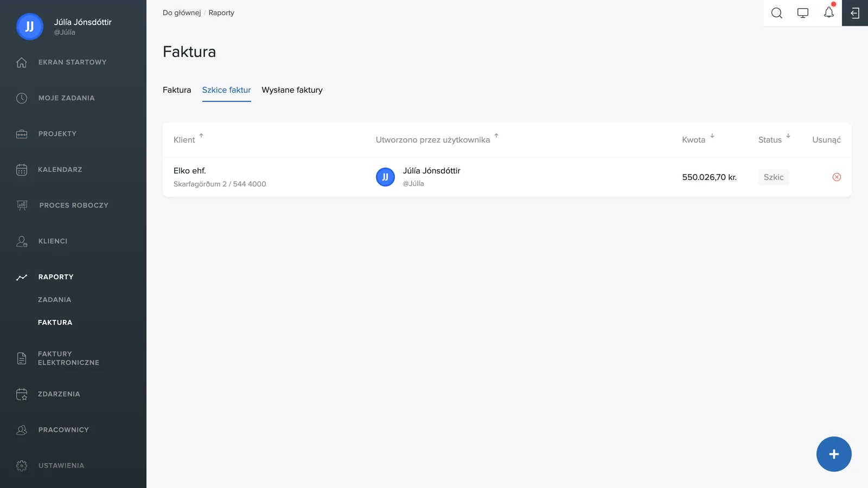
Task: Click address Skarfagörðum 2 / 544 4000
Action: [220, 184]
